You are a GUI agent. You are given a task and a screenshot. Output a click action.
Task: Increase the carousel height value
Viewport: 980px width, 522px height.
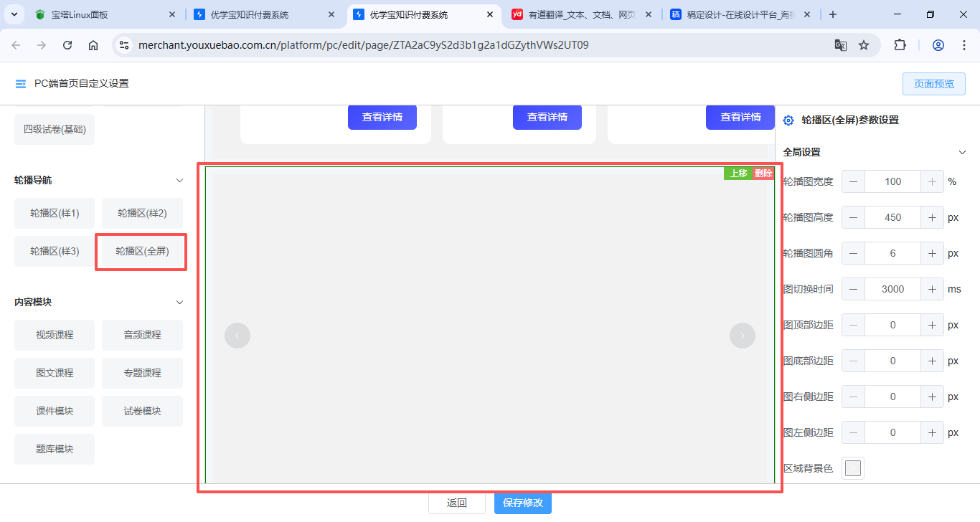[932, 217]
